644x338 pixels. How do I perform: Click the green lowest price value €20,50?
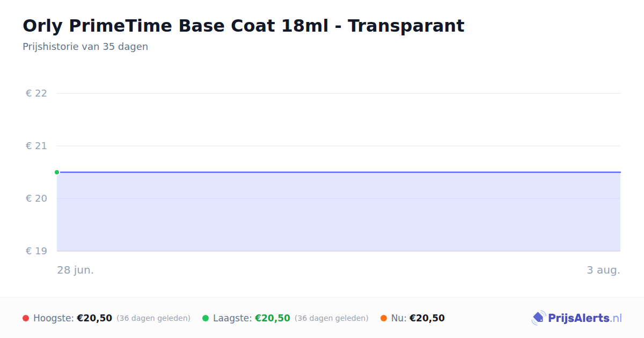point(273,318)
